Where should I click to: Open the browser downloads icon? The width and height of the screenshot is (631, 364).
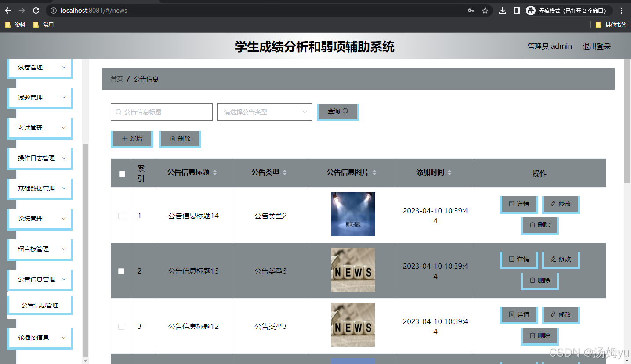503,11
